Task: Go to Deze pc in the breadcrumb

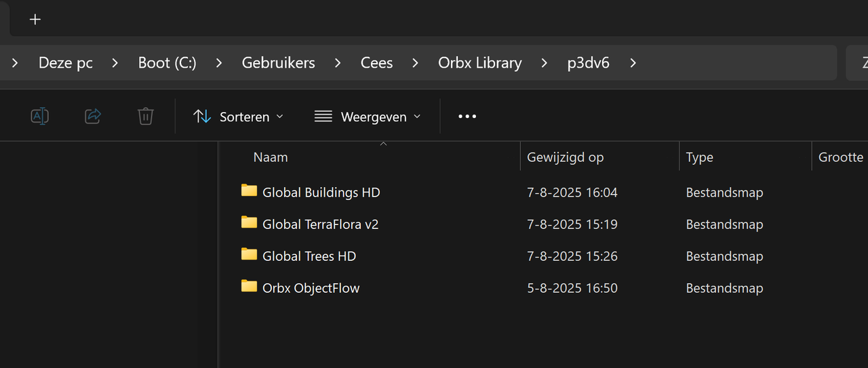Action: click(x=66, y=63)
